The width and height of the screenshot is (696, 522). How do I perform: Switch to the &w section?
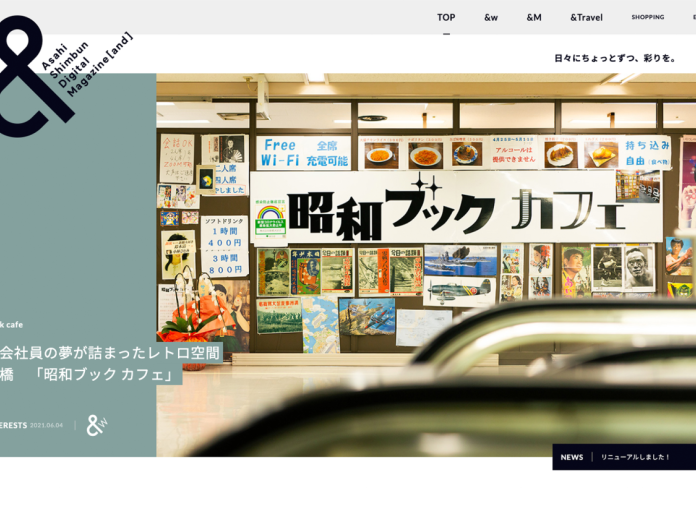coord(491,17)
